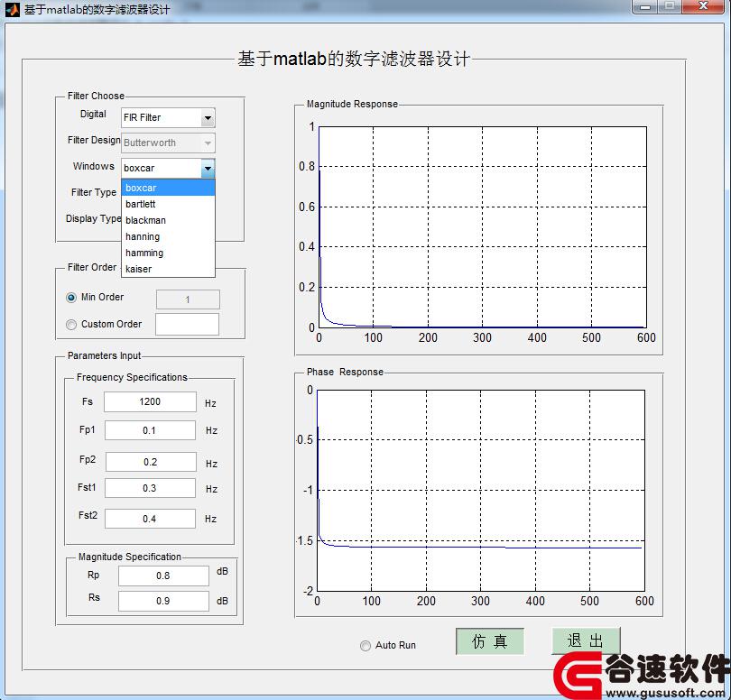This screenshot has height=700, width=731.
Task: Click the Parameters Input panel title
Action: (x=104, y=355)
